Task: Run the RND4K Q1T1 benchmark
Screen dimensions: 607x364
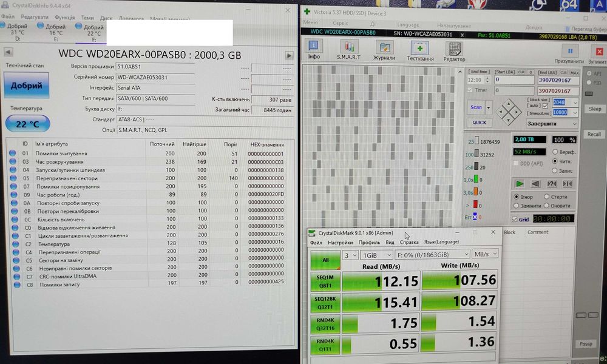Action: coord(325,345)
